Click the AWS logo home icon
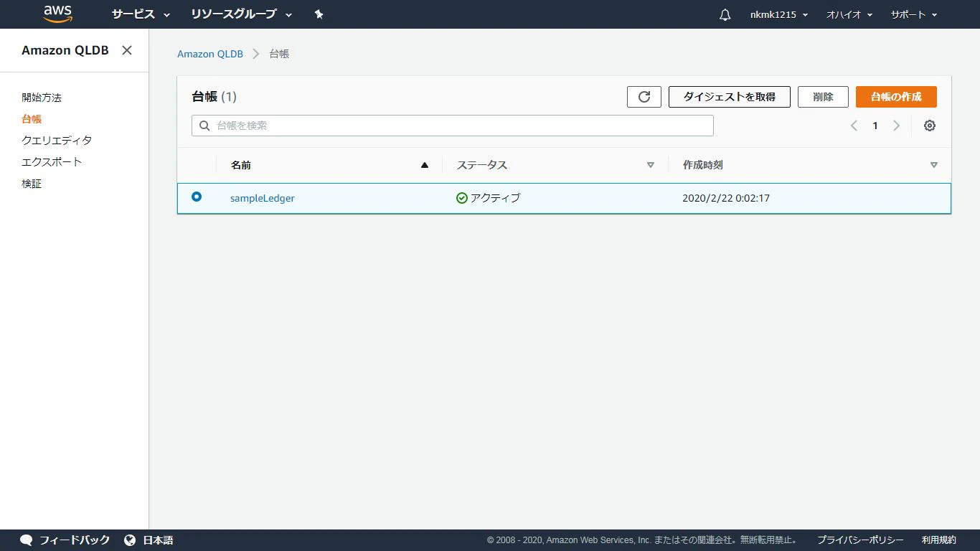This screenshot has height=551, width=980. click(57, 14)
